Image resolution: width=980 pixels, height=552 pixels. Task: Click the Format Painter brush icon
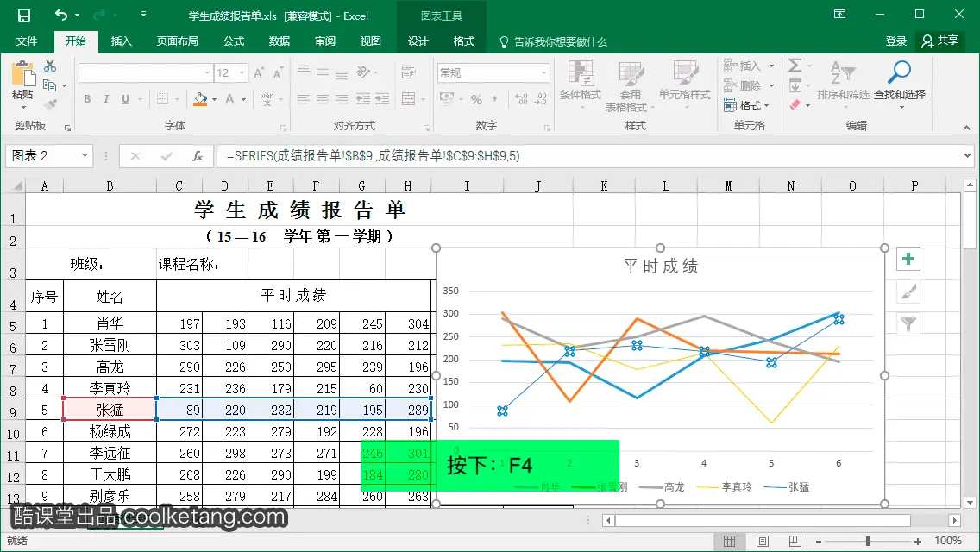coord(50,104)
